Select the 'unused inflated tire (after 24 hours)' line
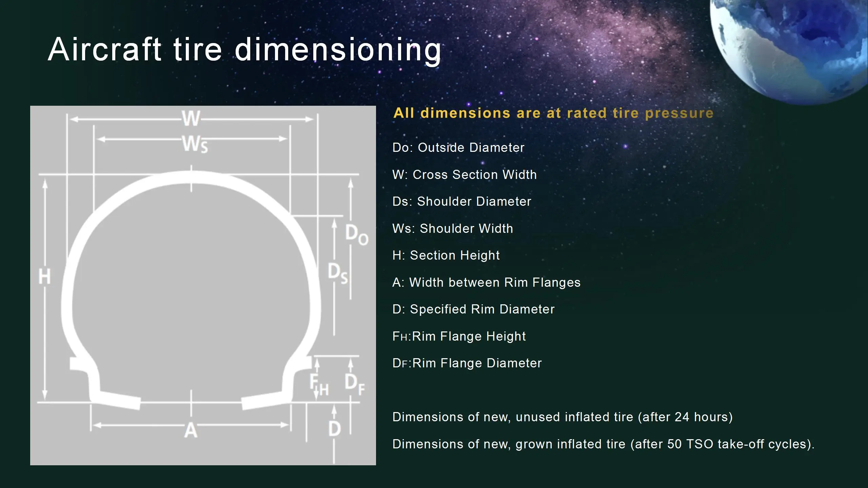 [563, 417]
